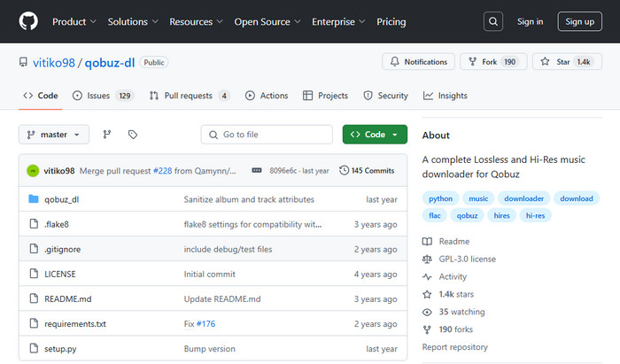
Task: Focus the Go to file field
Action: coord(267,135)
